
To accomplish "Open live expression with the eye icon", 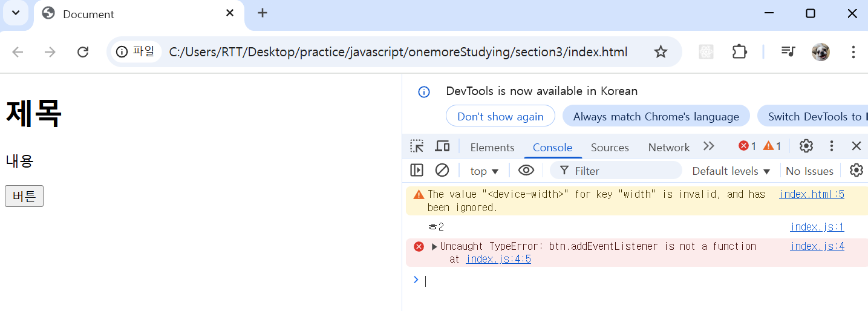I will [526, 170].
